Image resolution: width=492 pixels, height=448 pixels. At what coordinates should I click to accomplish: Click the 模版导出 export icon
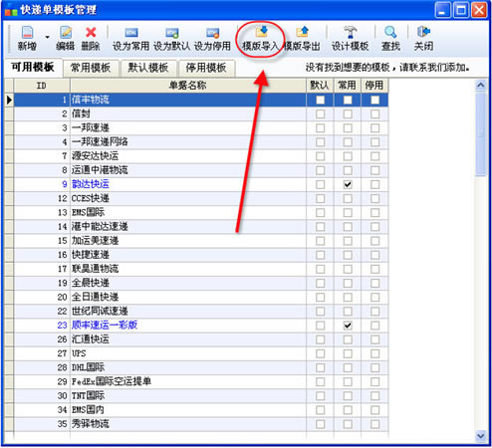click(x=302, y=32)
